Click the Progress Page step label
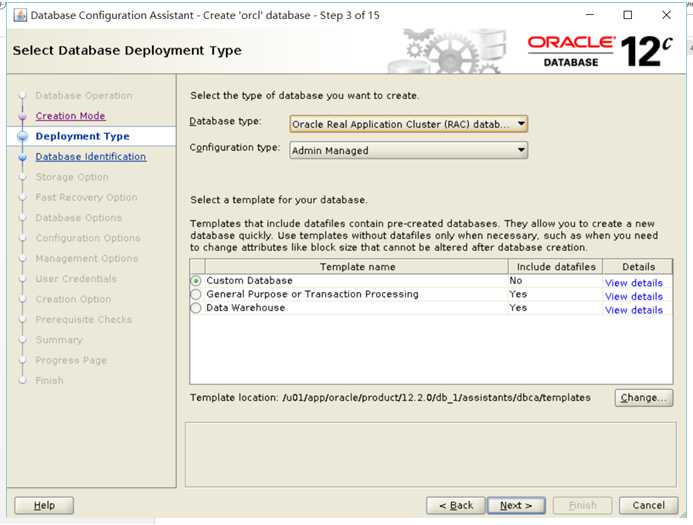The image size is (693, 525). coord(71,360)
